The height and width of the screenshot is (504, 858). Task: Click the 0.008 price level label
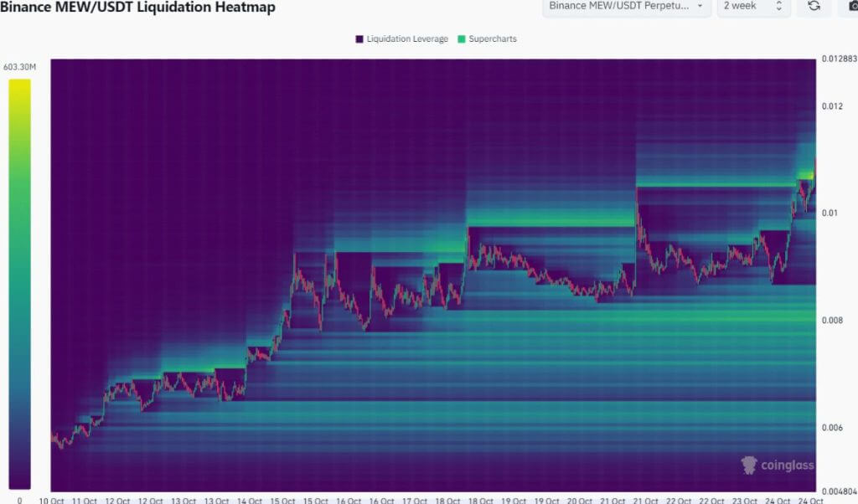coord(830,321)
